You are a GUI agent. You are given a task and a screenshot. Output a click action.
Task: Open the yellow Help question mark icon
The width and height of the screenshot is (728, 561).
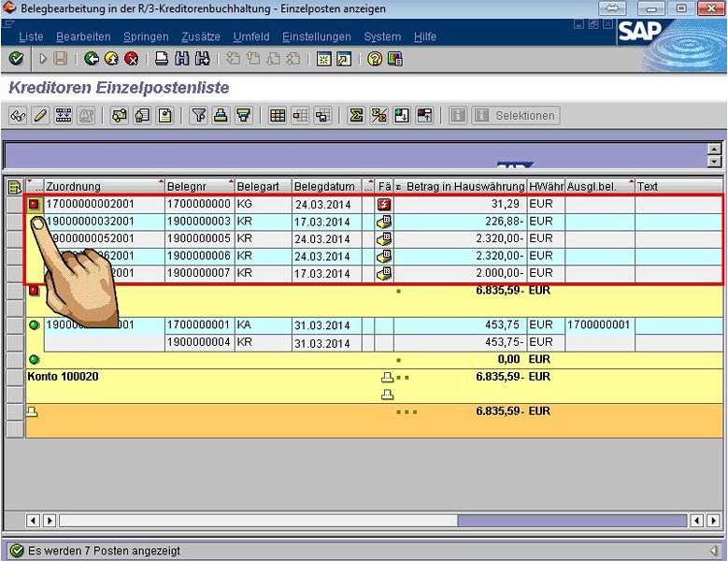(x=375, y=59)
